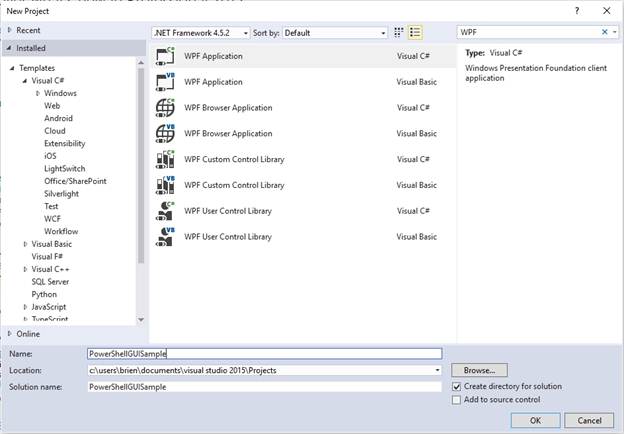Expand the Recent section

click(x=10, y=30)
